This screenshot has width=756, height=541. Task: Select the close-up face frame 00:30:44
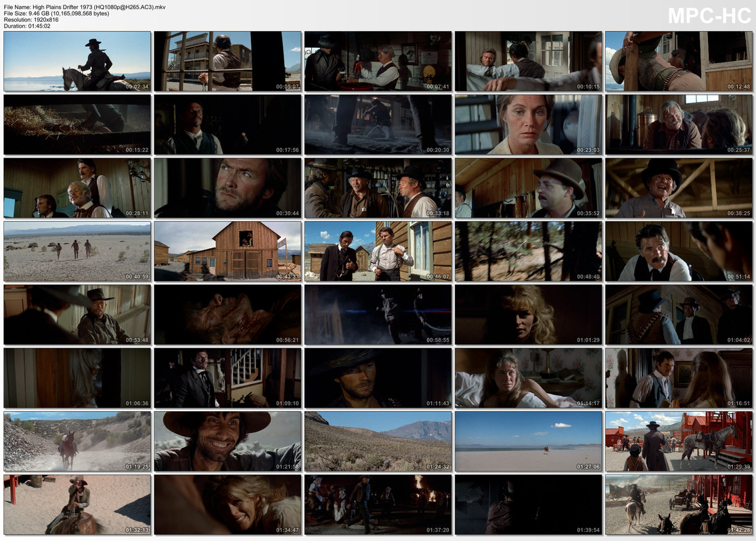point(227,188)
